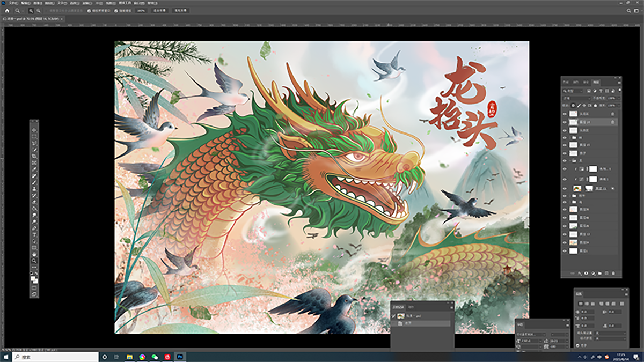This screenshot has height=362, width=644.
Task: Toggle the 细微缩放 checkbox
Action: tap(116, 11)
